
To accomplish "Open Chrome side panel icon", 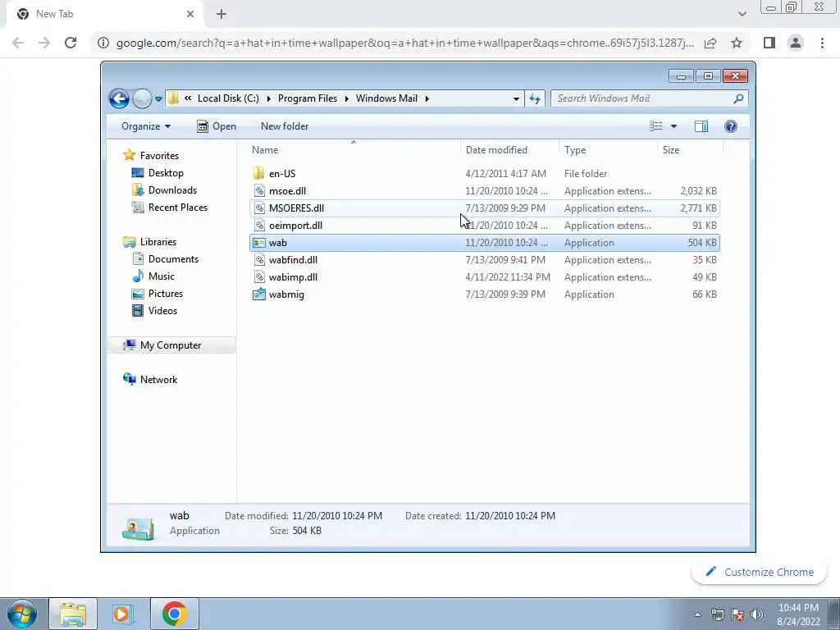I will 769,43.
